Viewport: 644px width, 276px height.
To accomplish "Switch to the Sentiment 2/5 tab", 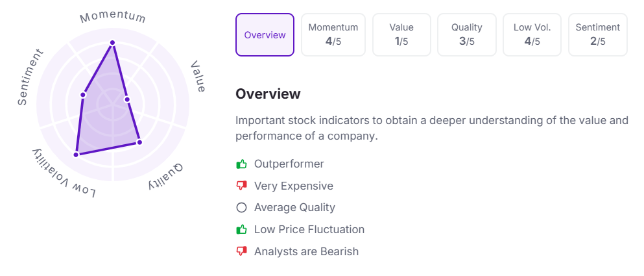I will click(x=598, y=34).
